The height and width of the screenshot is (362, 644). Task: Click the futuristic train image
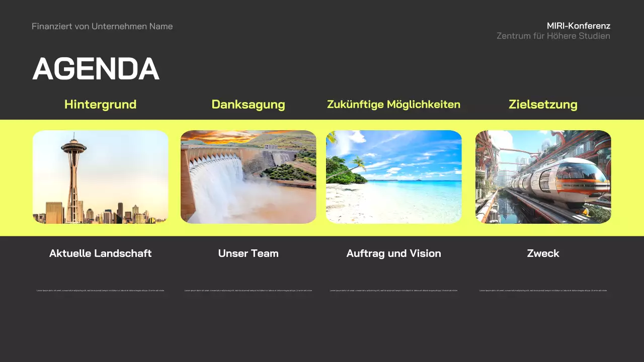543,177
